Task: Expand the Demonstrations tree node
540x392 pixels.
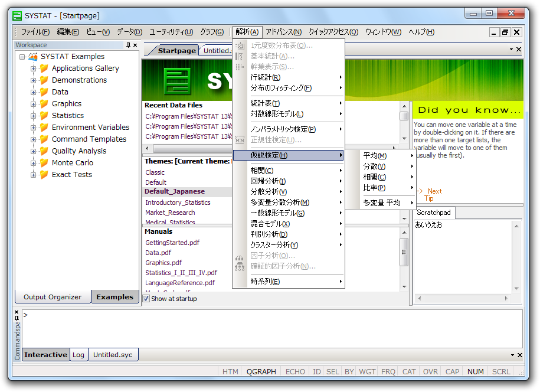Action: 33,80
